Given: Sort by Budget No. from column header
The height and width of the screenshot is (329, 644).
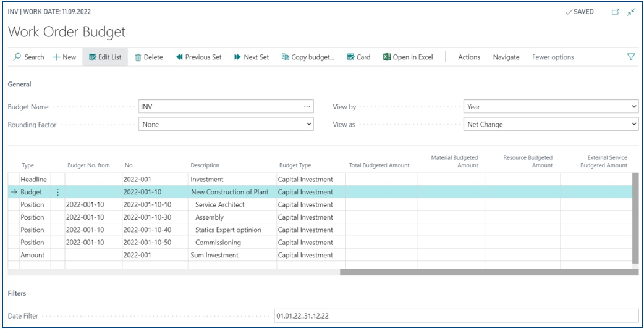Looking at the screenshot, I should point(88,165).
